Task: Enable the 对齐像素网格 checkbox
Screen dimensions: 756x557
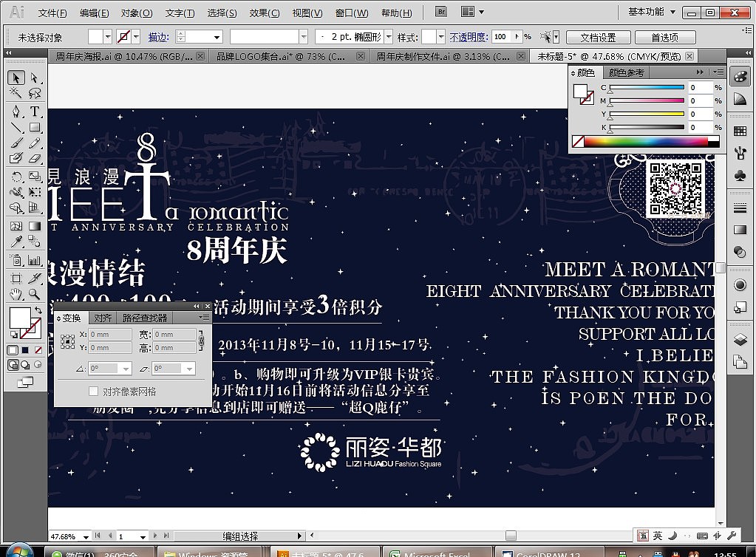Action: (93, 390)
